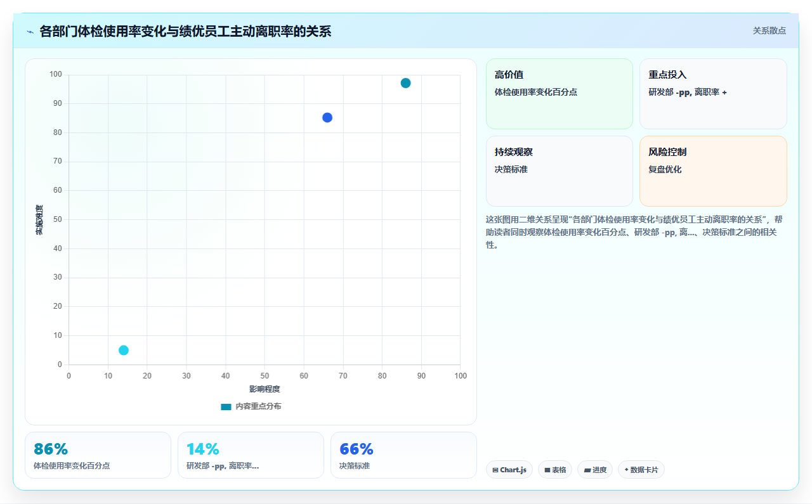Select the 数据卡片 tag chip

[641, 470]
